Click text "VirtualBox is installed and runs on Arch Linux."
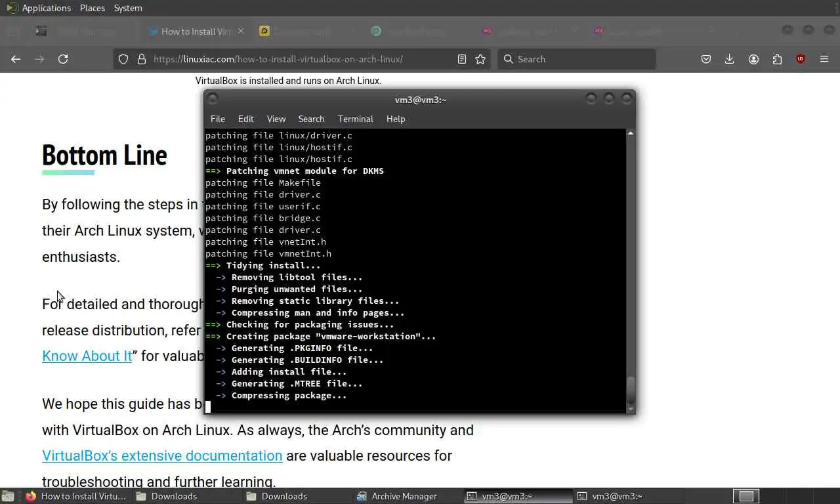 [288, 81]
